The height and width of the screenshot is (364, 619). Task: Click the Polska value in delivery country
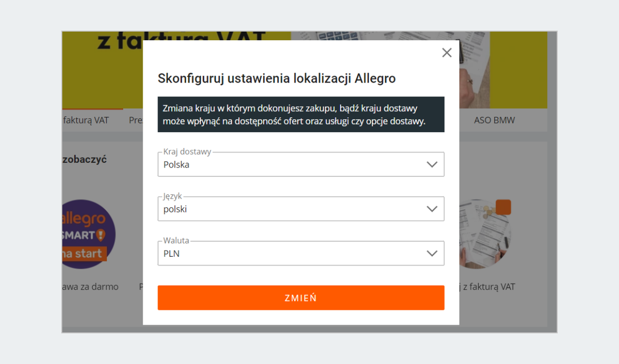[176, 165]
